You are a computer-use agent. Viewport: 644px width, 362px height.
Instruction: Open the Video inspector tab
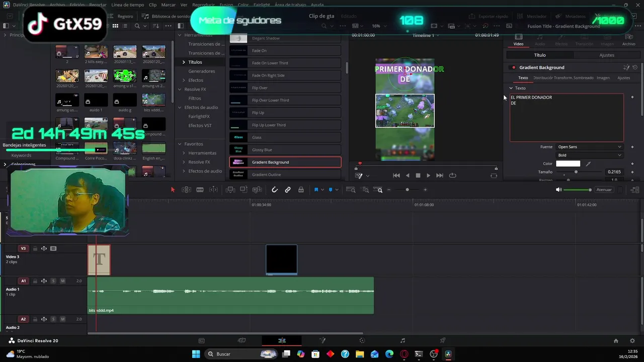coord(518,40)
